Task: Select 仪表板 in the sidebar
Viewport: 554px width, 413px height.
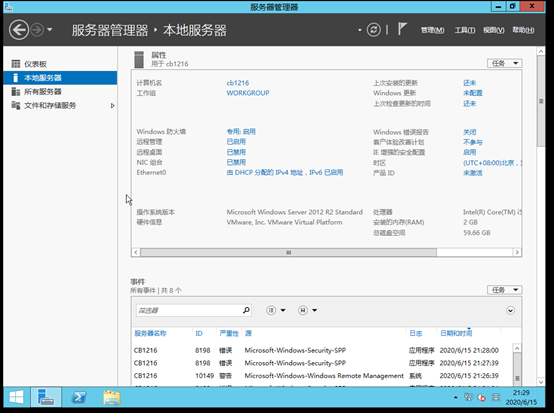Action: tap(60, 64)
